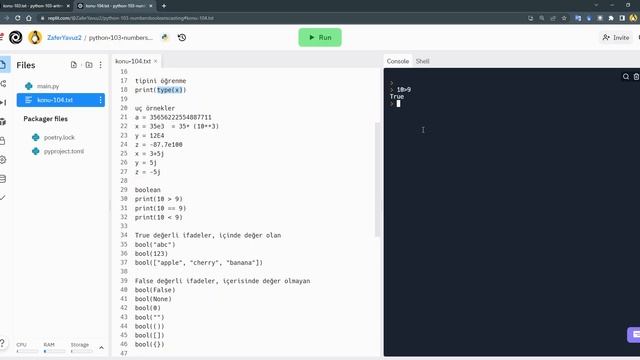Click the browser share icon
This screenshot has width=640, height=360.
pyautogui.click(x=553, y=18)
